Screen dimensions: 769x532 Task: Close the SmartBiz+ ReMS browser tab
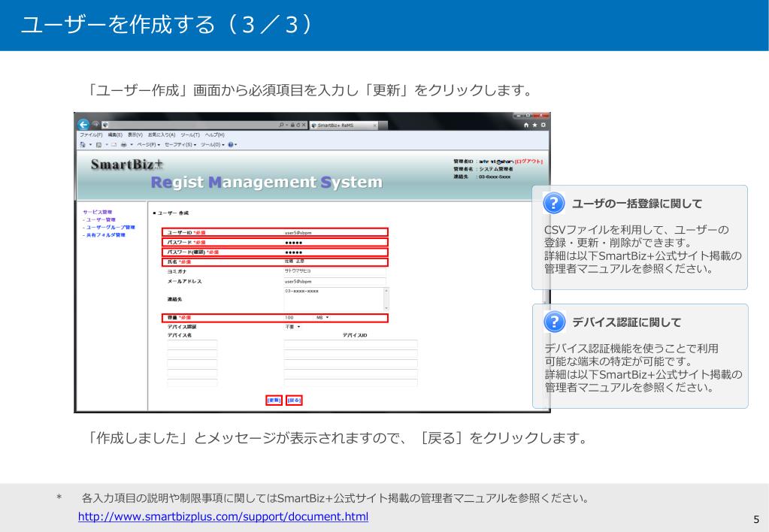click(x=375, y=125)
